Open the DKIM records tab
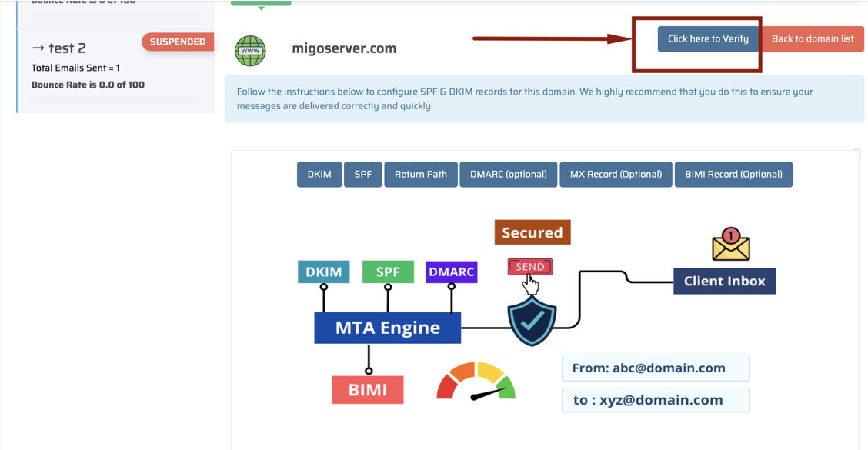Screen dimensions: 868x450 319,175
